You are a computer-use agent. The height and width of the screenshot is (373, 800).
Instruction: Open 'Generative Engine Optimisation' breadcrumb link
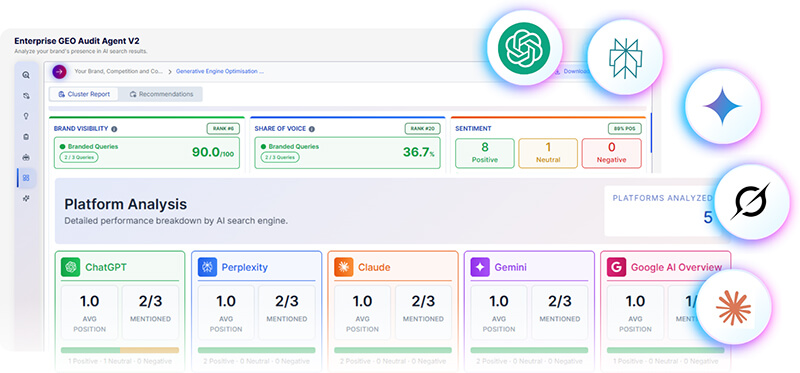click(x=220, y=71)
